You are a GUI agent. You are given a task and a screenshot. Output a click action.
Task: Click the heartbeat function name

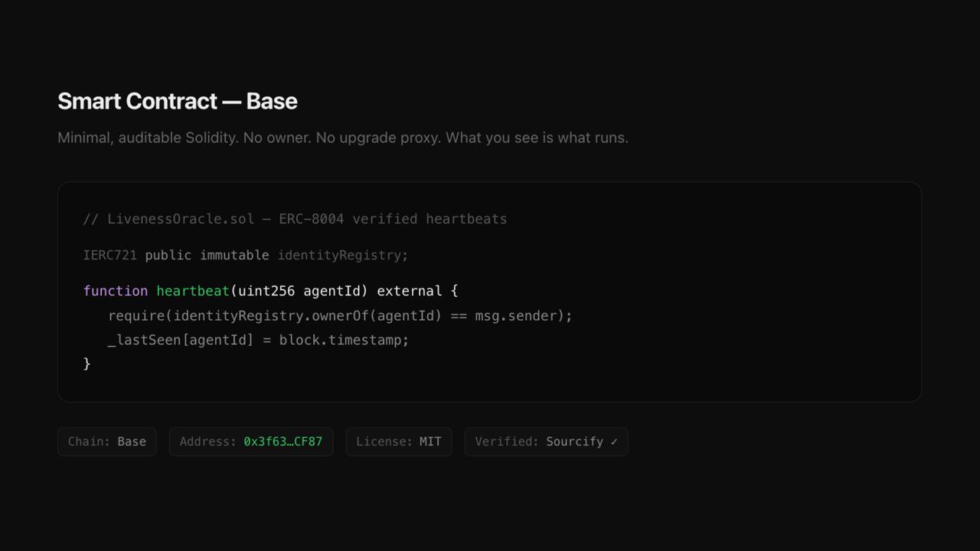[x=193, y=291]
